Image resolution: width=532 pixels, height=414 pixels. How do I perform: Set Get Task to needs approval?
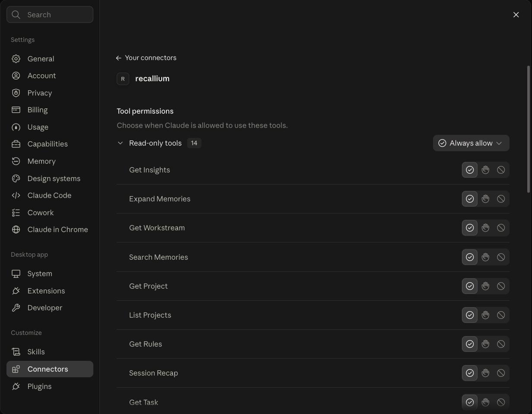tap(485, 402)
